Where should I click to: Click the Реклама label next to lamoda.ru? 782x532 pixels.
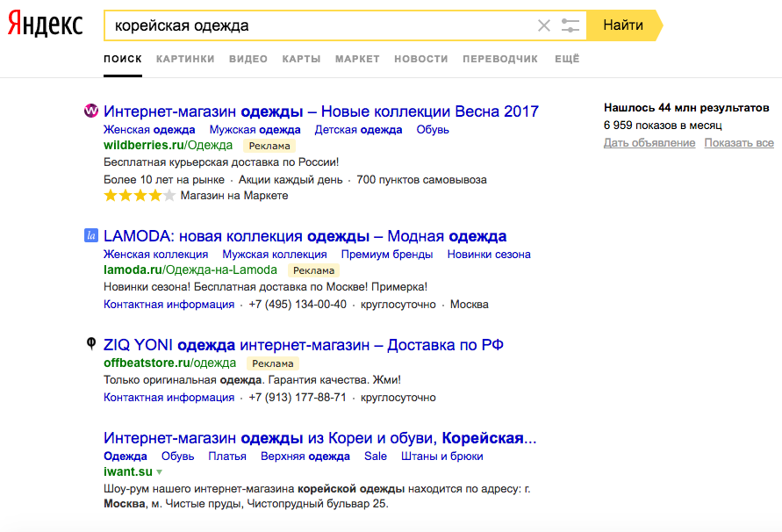pos(313,270)
